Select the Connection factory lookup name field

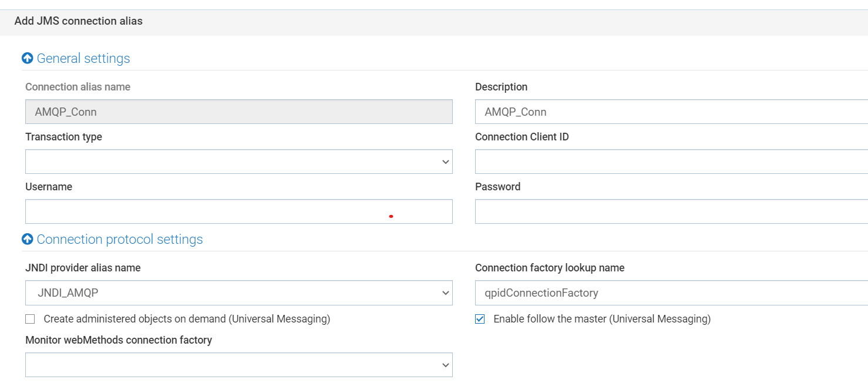pos(669,293)
